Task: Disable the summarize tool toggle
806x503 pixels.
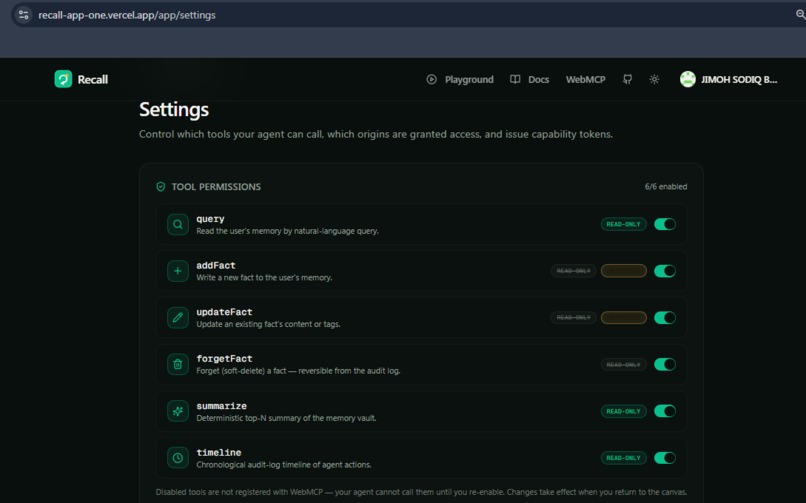Action: 665,411
